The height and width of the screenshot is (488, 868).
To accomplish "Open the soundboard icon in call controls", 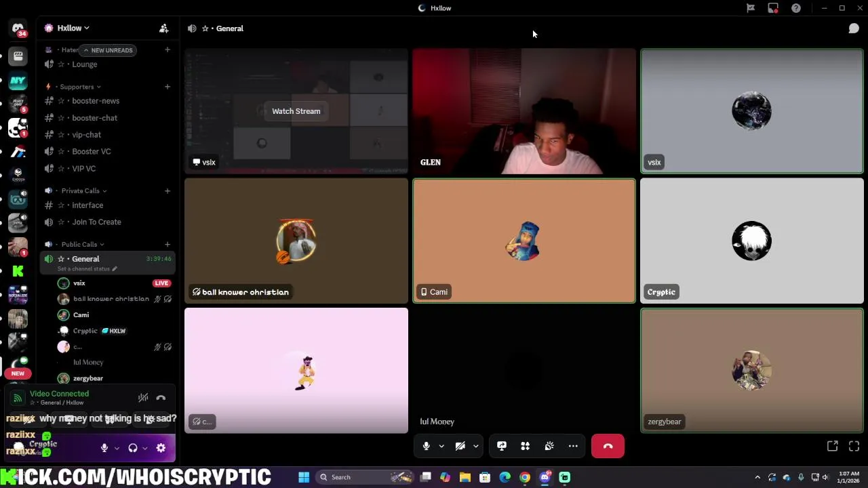I will click(x=549, y=446).
